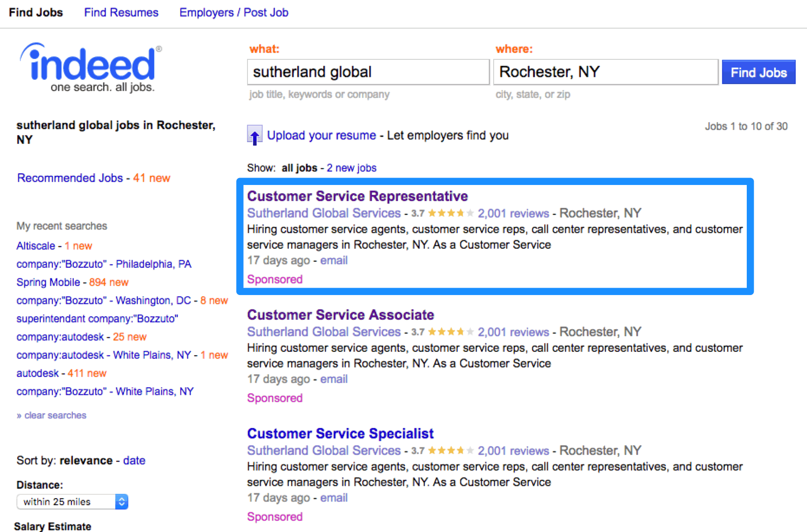
Task: Open the Find Resumes tab
Action: 121,13
